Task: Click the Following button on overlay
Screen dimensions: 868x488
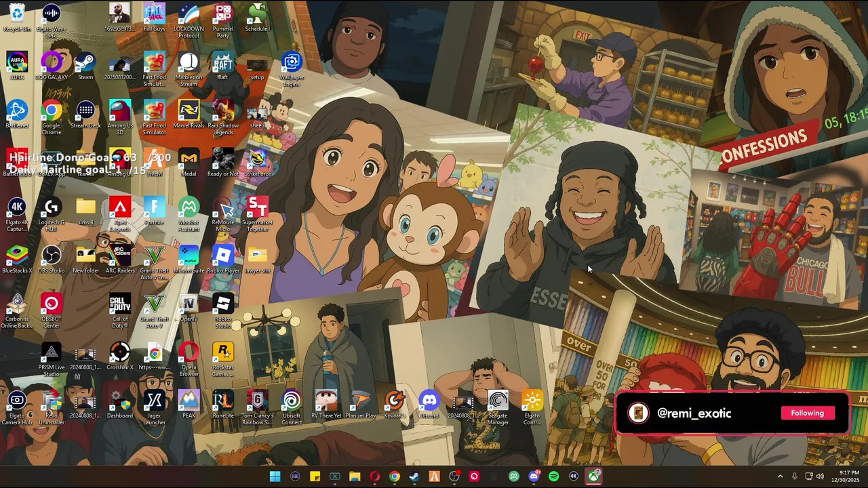Action: [x=807, y=413]
